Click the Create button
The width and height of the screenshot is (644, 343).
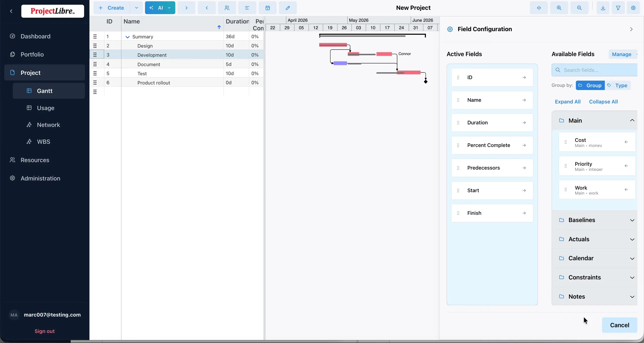point(112,8)
